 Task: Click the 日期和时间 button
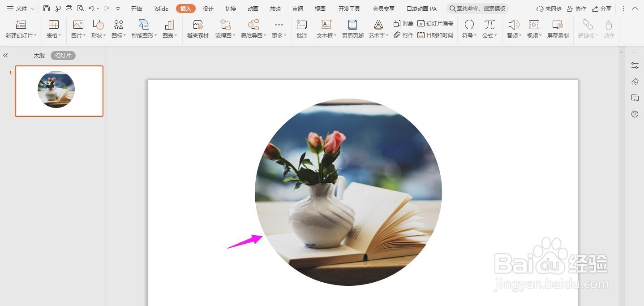(x=435, y=35)
